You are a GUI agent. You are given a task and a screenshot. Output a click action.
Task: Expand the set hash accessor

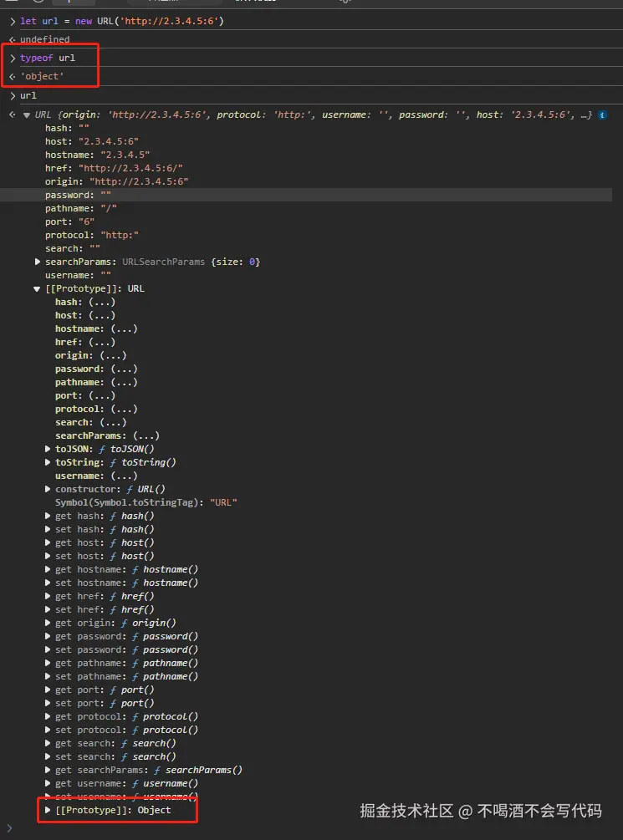48,529
